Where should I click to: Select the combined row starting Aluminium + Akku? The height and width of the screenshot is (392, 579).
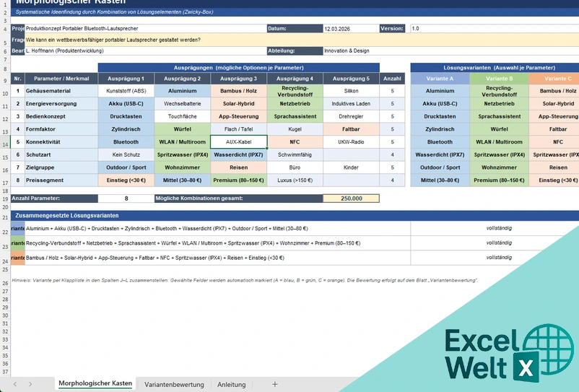point(217,228)
